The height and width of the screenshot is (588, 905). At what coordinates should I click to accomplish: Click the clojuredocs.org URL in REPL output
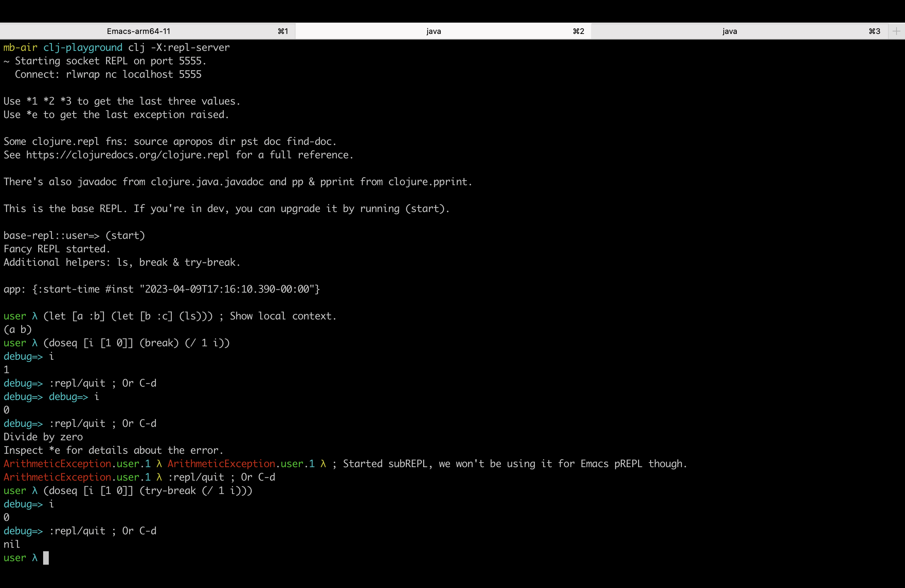(x=128, y=155)
